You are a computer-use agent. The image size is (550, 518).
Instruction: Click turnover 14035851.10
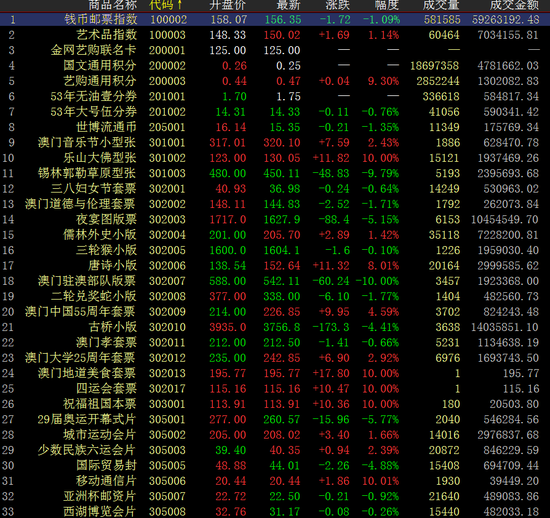pos(505,327)
